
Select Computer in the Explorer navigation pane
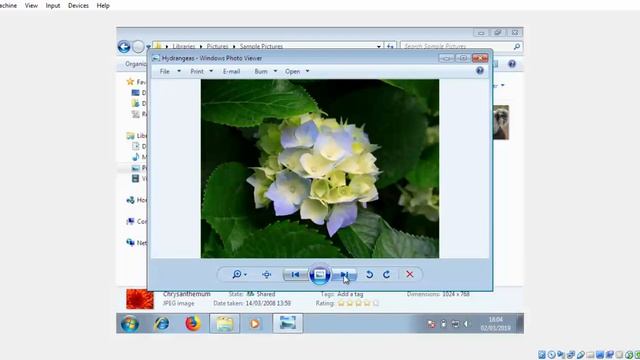pos(137,221)
